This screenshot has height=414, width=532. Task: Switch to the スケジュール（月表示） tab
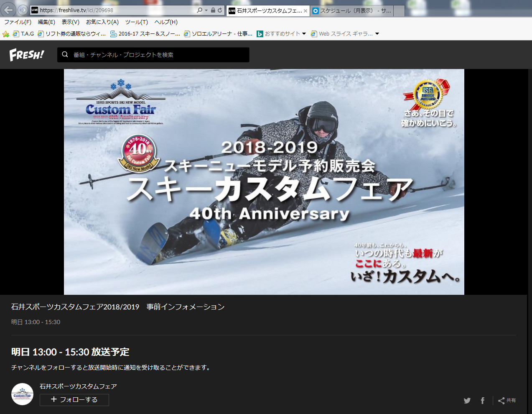coord(351,11)
